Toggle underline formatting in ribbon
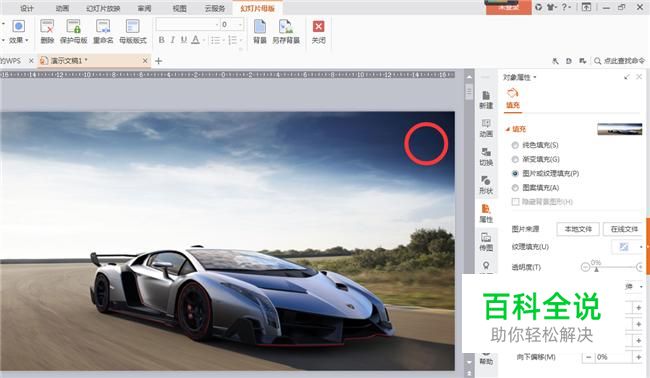The width and height of the screenshot is (650, 378). pos(184,40)
